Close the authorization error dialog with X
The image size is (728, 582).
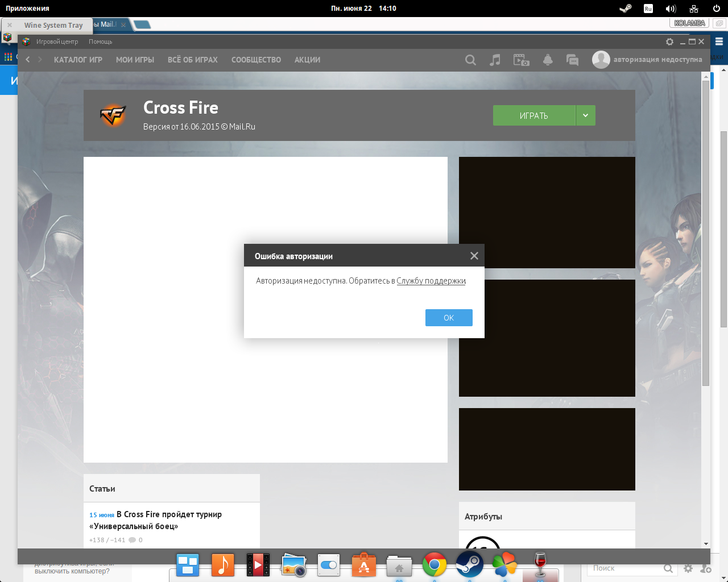coord(474,256)
